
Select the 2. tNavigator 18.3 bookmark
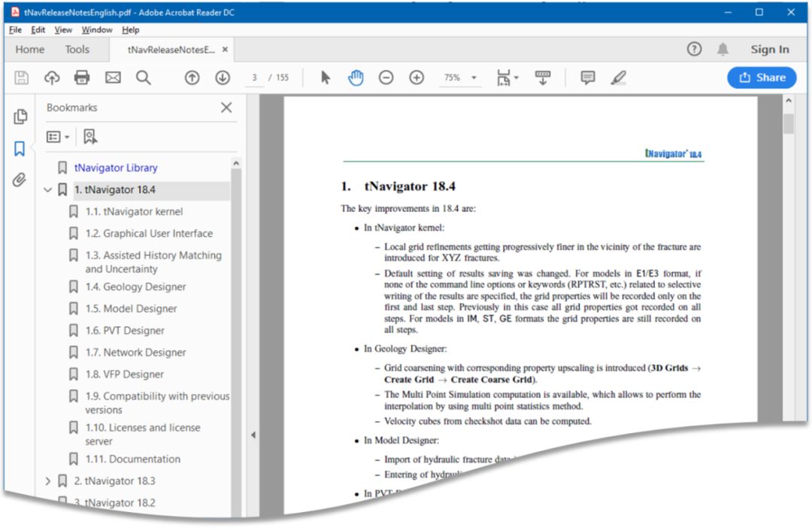pos(115,481)
